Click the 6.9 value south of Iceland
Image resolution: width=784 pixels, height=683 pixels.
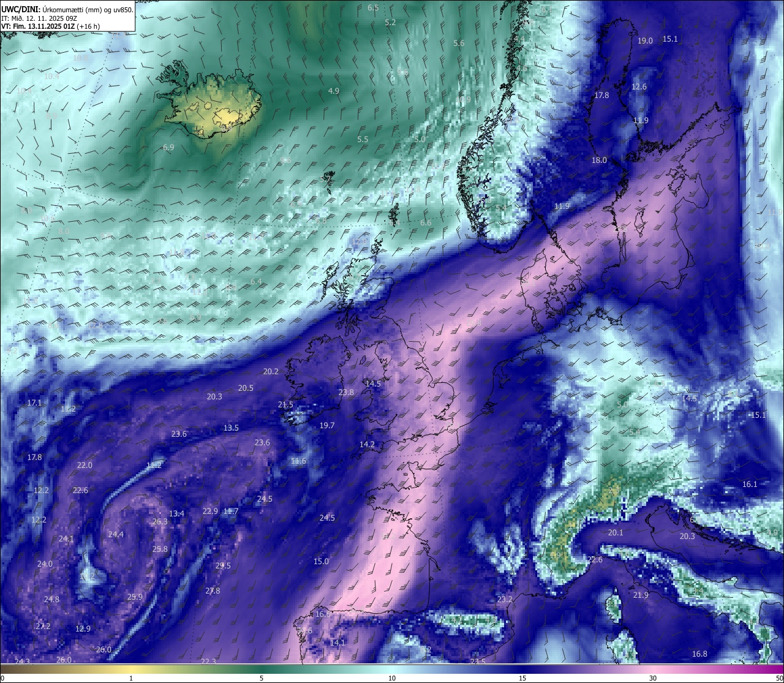click(x=168, y=147)
